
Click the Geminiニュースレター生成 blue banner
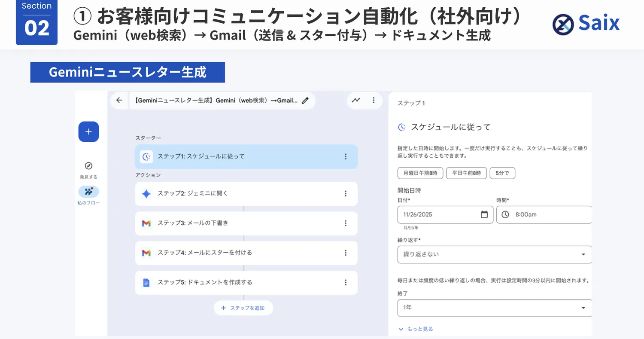click(128, 72)
